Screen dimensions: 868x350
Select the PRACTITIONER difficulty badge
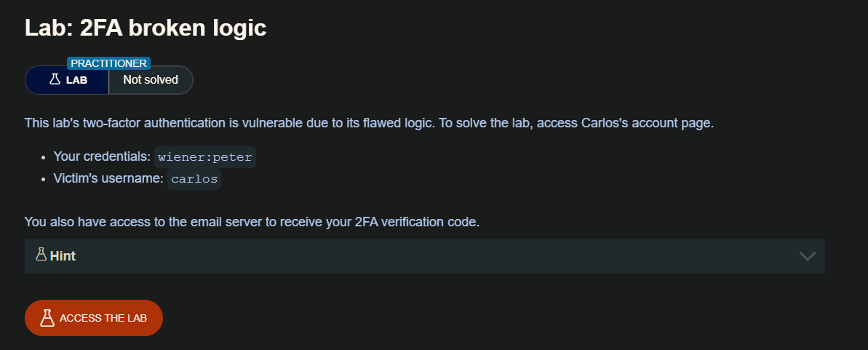click(108, 63)
